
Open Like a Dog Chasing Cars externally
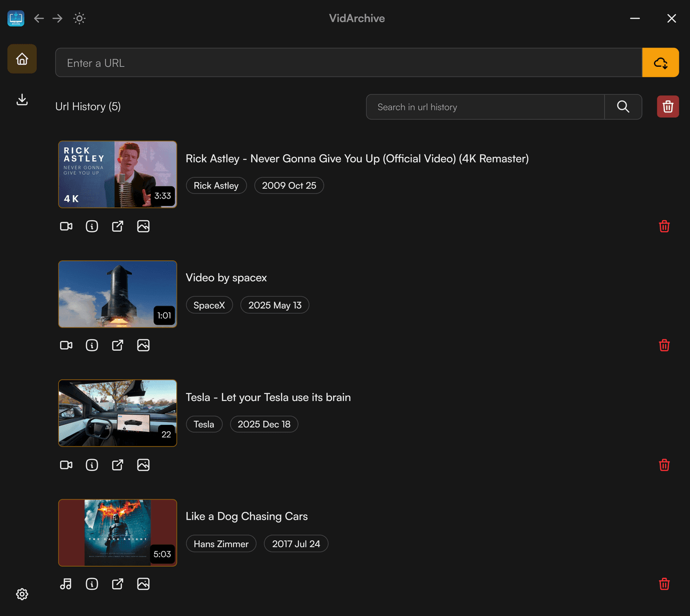point(118,584)
